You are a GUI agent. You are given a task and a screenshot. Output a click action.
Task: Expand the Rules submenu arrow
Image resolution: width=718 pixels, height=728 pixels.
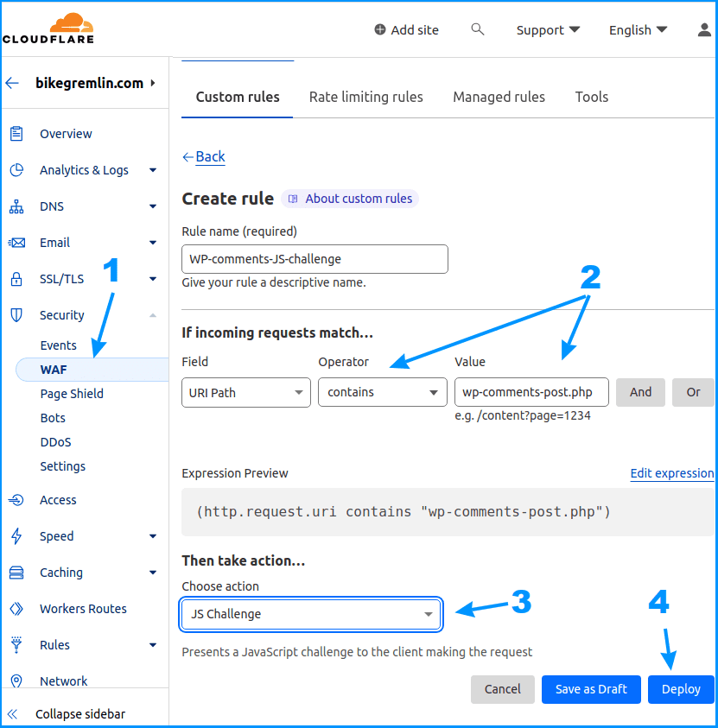click(x=153, y=645)
